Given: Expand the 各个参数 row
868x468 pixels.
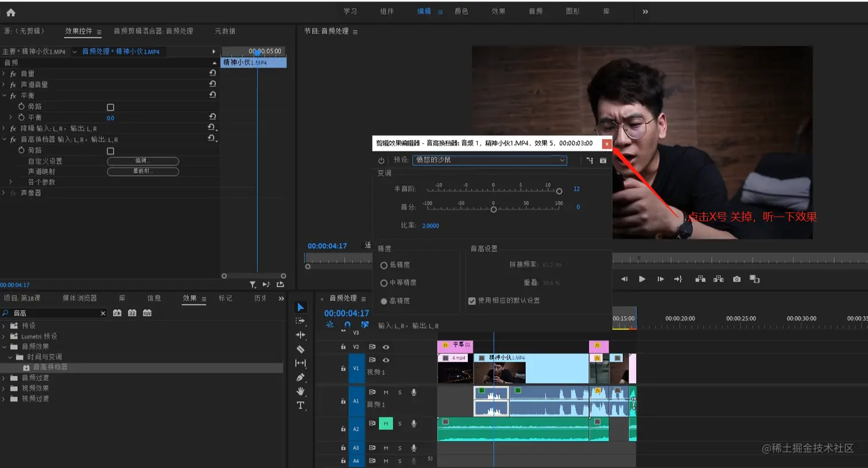Looking at the screenshot, I should (10, 182).
